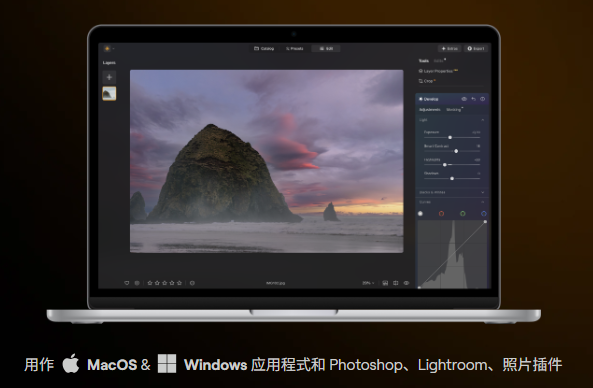The height and width of the screenshot is (388, 593).
Task: Expand the Blacks & Whites section
Action: [x=452, y=192]
